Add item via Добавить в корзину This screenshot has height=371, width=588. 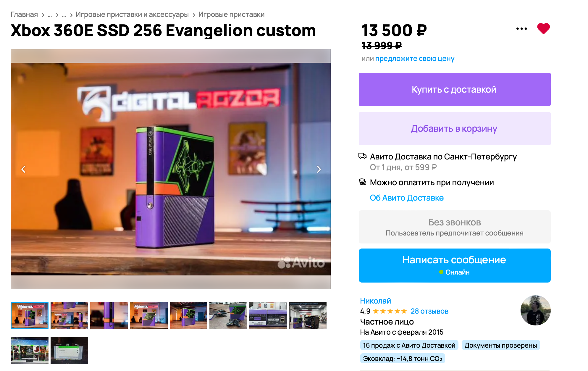point(455,129)
